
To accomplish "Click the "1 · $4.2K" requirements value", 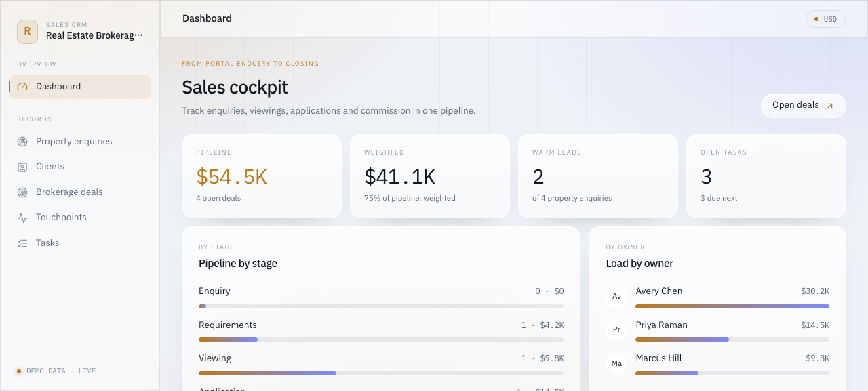I will [542, 325].
